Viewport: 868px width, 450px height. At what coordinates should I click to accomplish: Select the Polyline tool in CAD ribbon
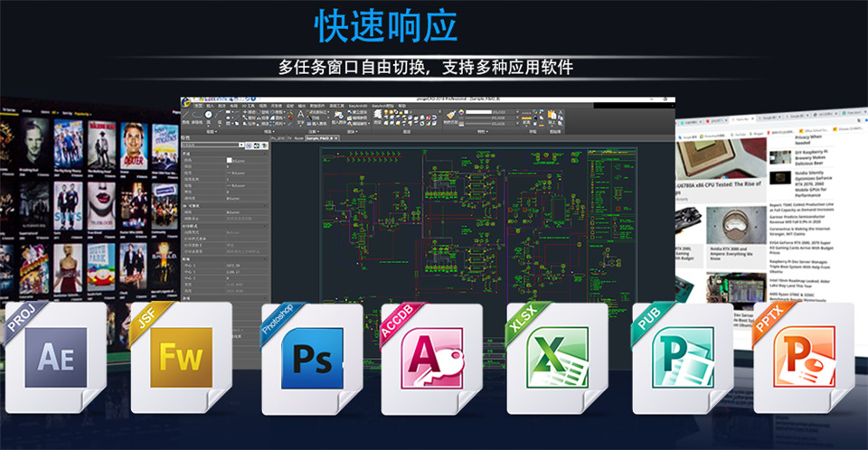197,117
